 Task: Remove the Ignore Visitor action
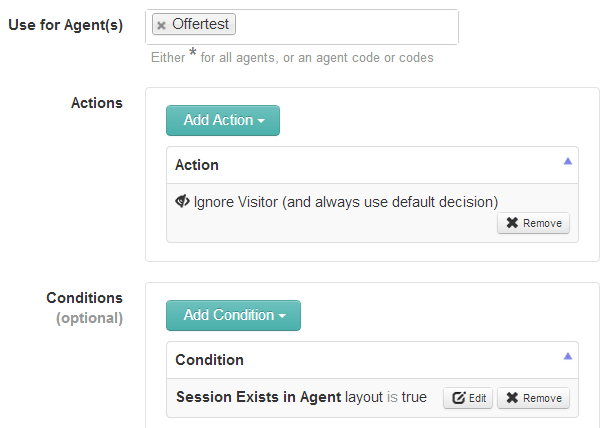click(x=533, y=223)
